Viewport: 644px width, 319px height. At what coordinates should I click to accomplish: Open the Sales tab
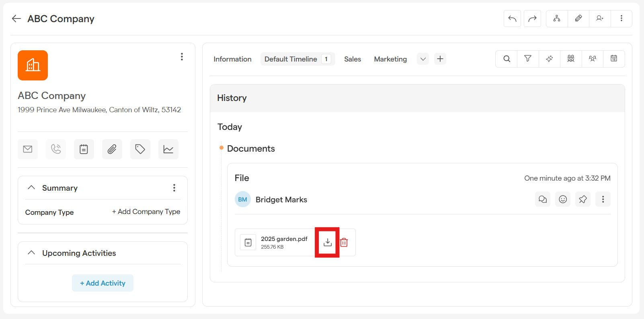click(353, 59)
